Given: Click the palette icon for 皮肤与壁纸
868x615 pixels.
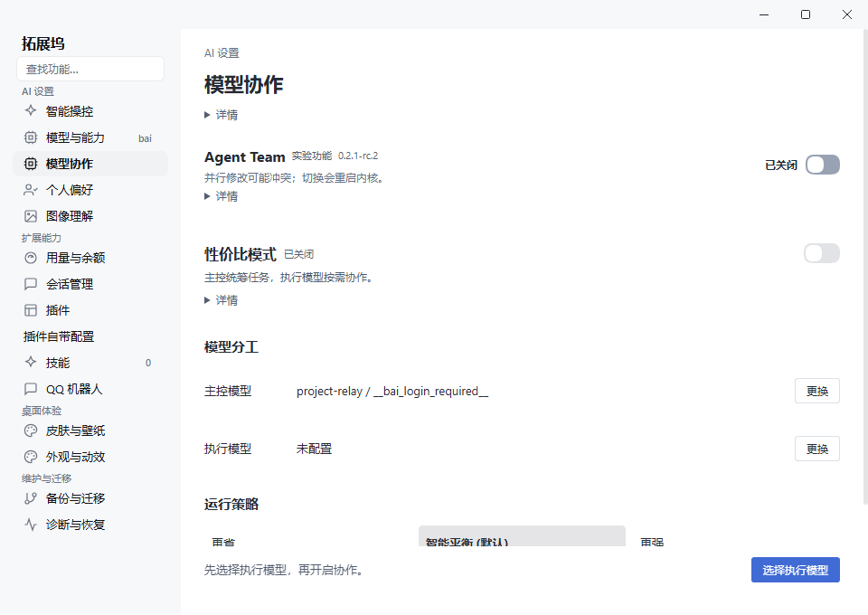Looking at the screenshot, I should click(x=31, y=430).
